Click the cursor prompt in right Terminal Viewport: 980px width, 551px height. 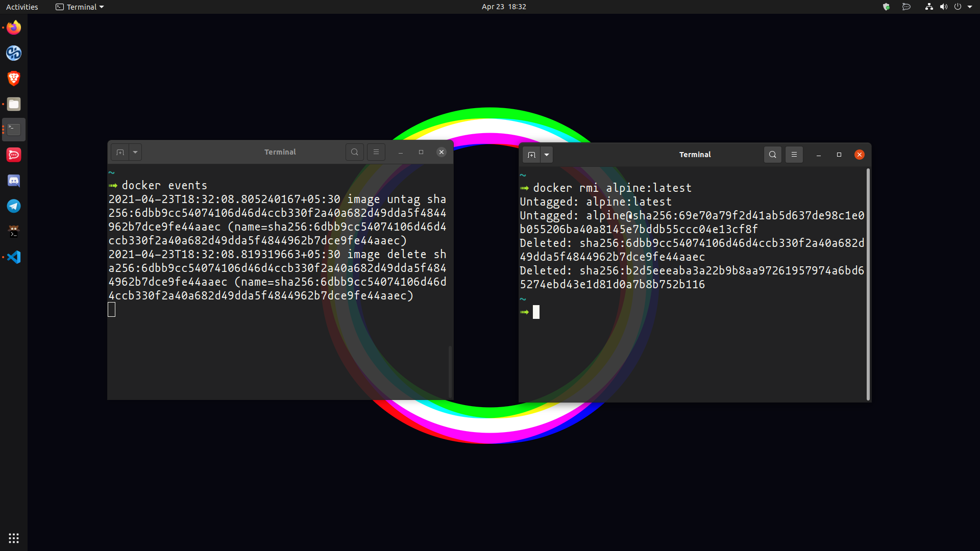pyautogui.click(x=536, y=312)
